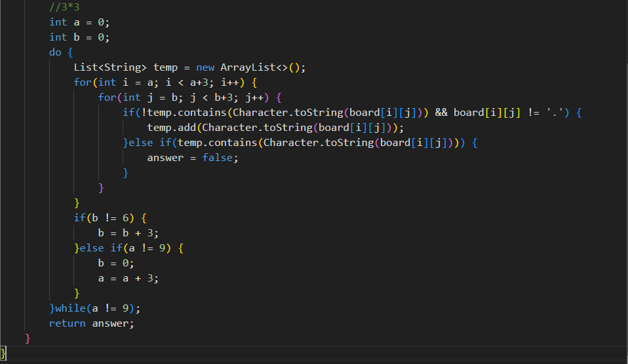This screenshot has width=628, height=364.
Task: Click 'List<String> temp = new ArrayList<>();' line
Action: [189, 67]
